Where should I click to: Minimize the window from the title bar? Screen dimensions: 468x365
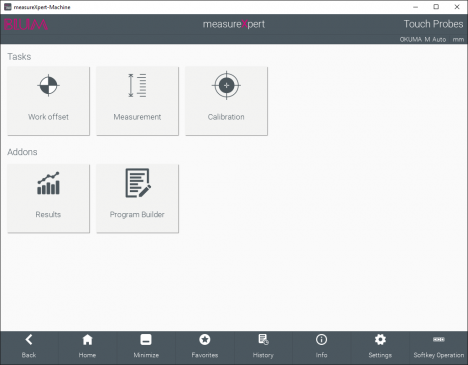pos(415,7)
